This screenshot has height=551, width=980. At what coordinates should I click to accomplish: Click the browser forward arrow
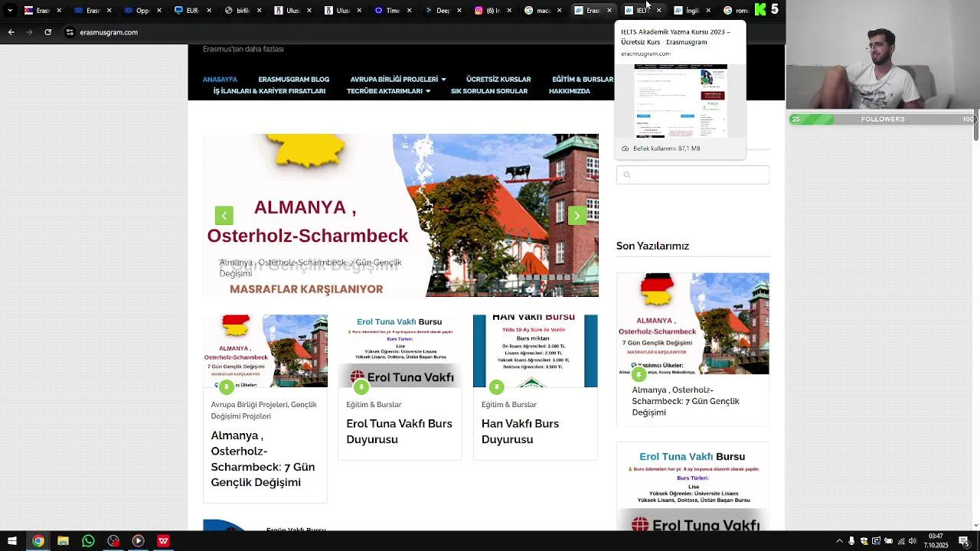(29, 32)
